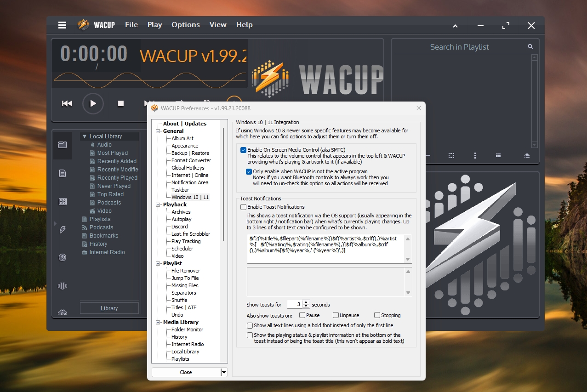Uncheck Only enable when WACUP not active

(x=249, y=172)
